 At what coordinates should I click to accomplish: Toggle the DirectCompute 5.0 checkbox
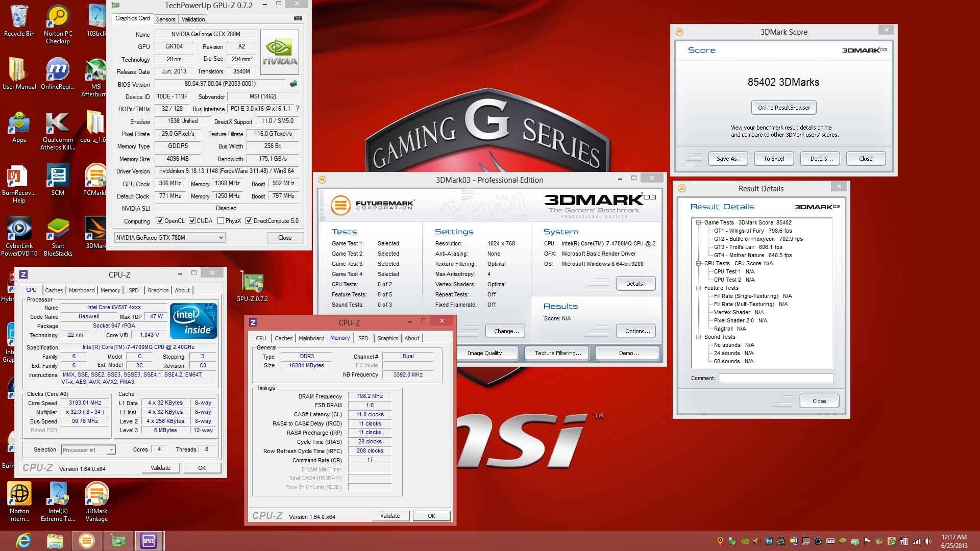[x=249, y=221]
